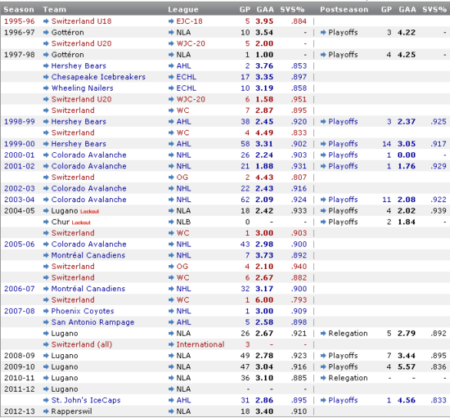
Task: Open Phoenix Coyotes team page
Action: 83,311
